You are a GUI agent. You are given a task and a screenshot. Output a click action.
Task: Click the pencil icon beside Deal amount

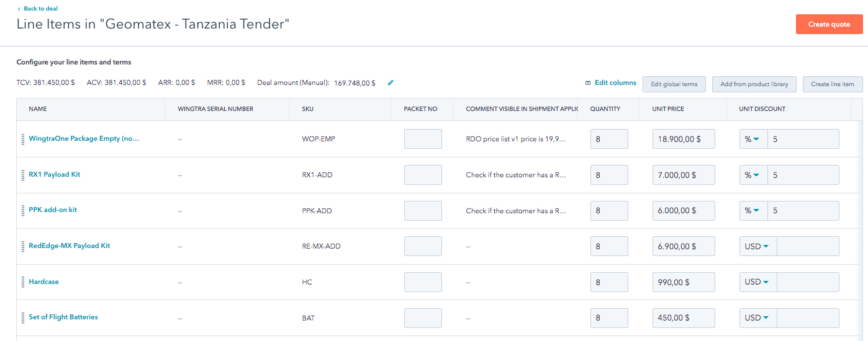tap(391, 82)
